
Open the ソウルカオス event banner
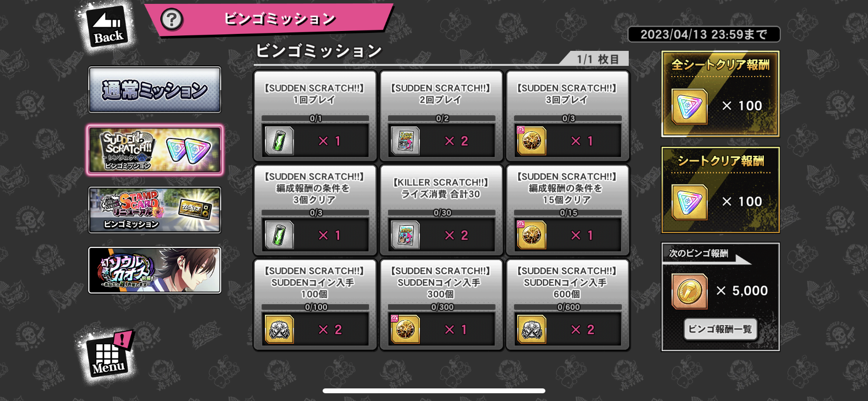[155, 270]
